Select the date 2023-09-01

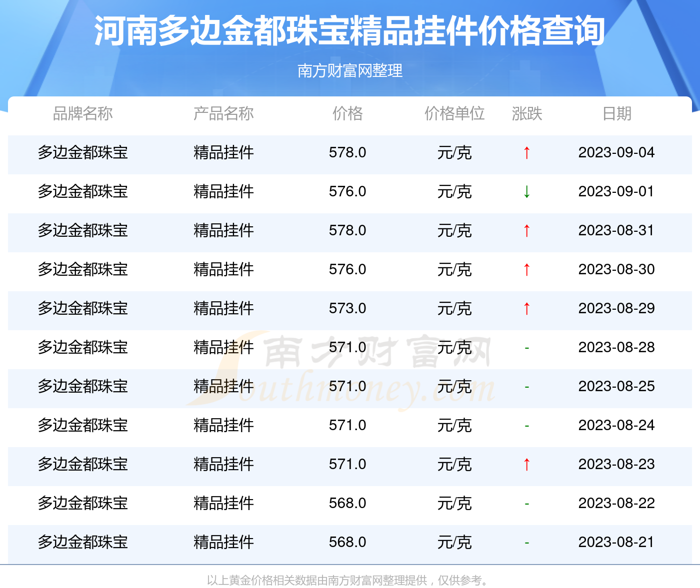click(616, 191)
